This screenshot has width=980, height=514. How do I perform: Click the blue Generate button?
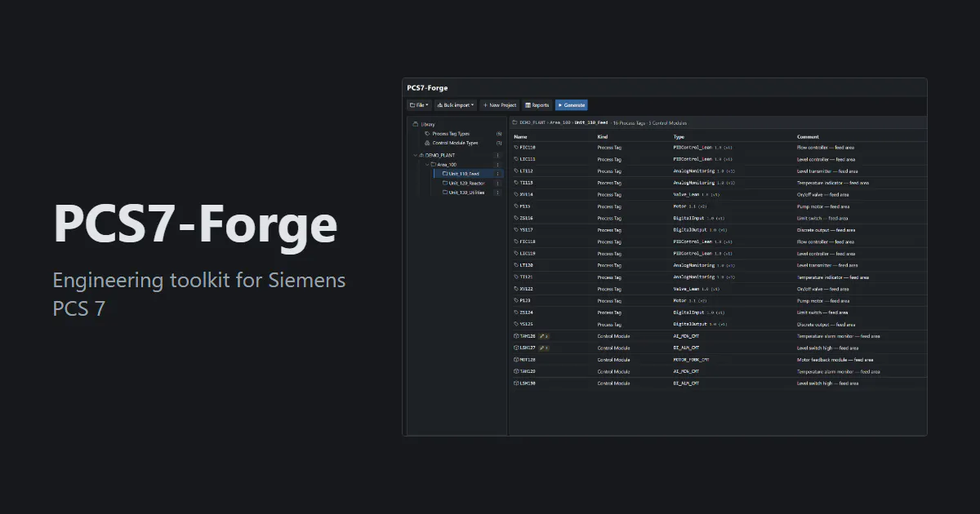tap(572, 105)
